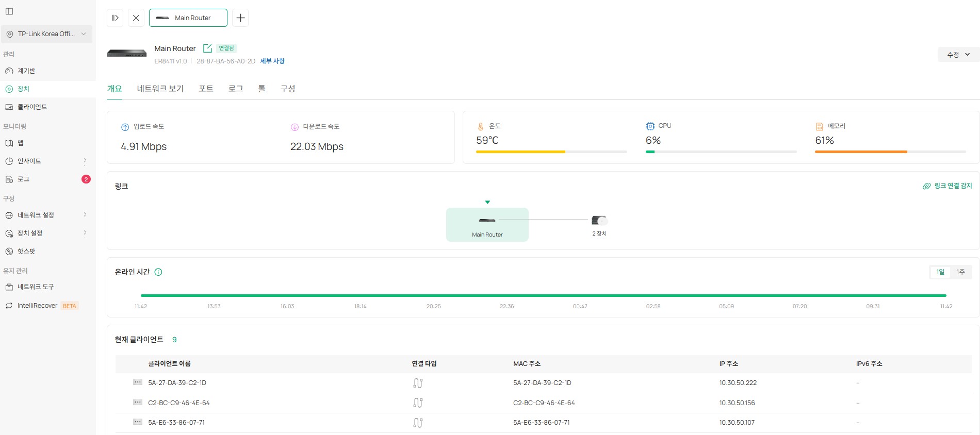Click wired connection icon for 5A-E6-33-86-07-71
980x435 pixels.
[418, 423]
